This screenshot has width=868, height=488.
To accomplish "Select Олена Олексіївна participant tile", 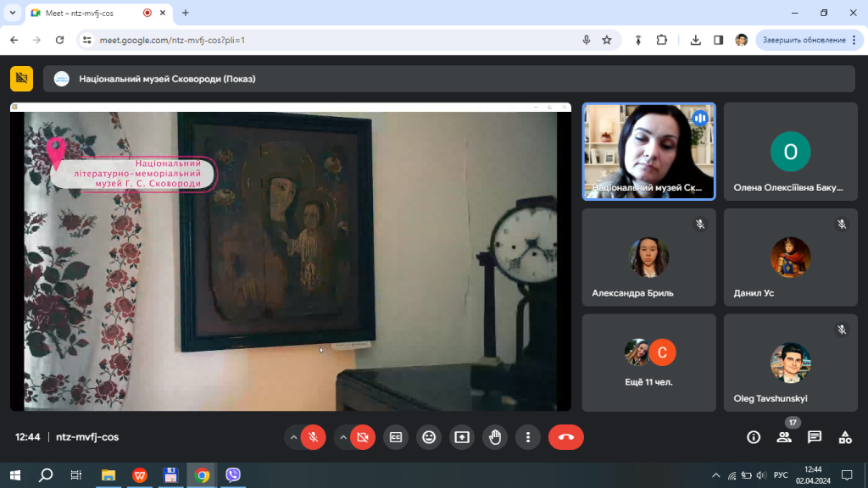I will [x=791, y=152].
